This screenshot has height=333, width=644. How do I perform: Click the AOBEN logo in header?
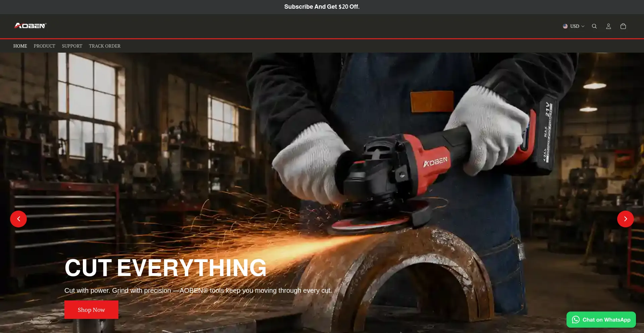30,25
